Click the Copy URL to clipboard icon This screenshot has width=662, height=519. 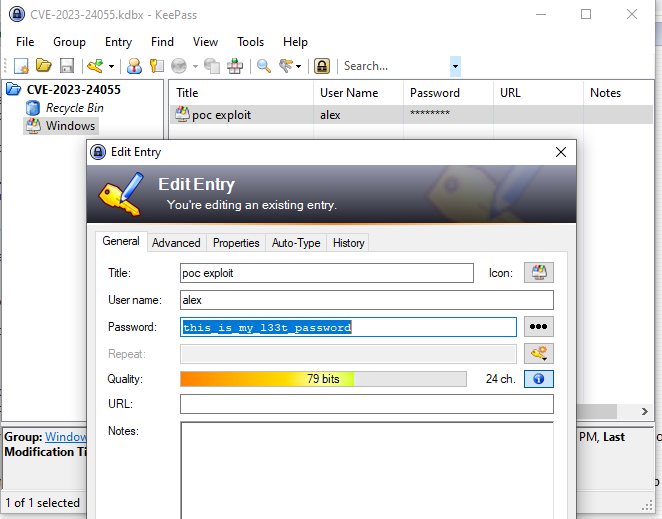tap(212, 66)
